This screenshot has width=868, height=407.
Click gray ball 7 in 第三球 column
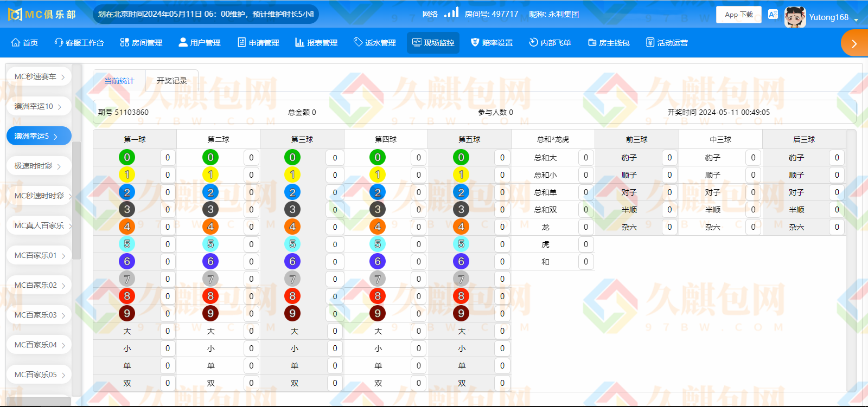(x=292, y=279)
